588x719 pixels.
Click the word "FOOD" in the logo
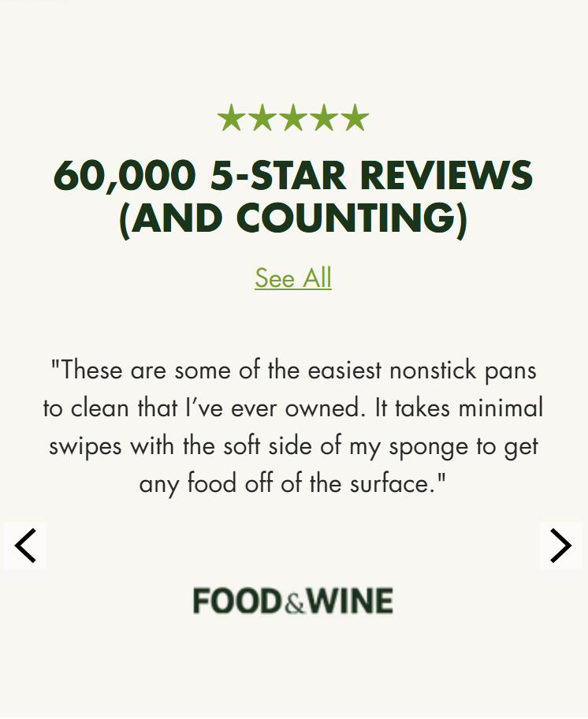[x=237, y=602]
